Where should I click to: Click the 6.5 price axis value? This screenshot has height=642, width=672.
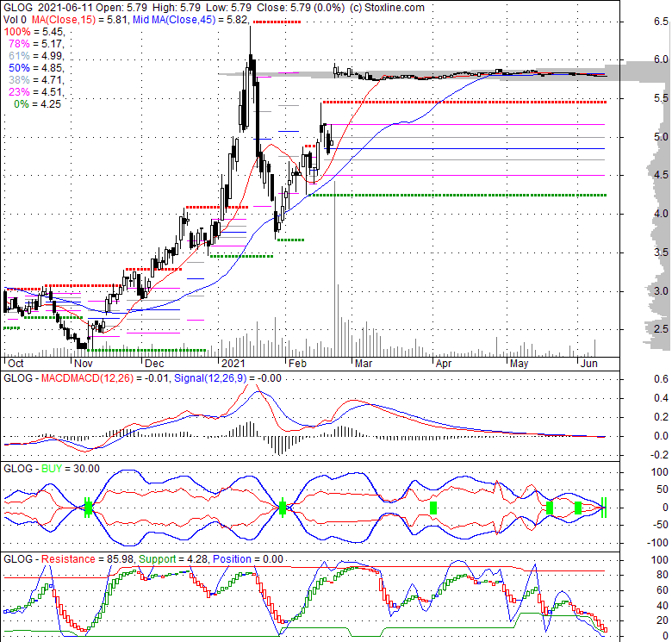click(x=661, y=22)
